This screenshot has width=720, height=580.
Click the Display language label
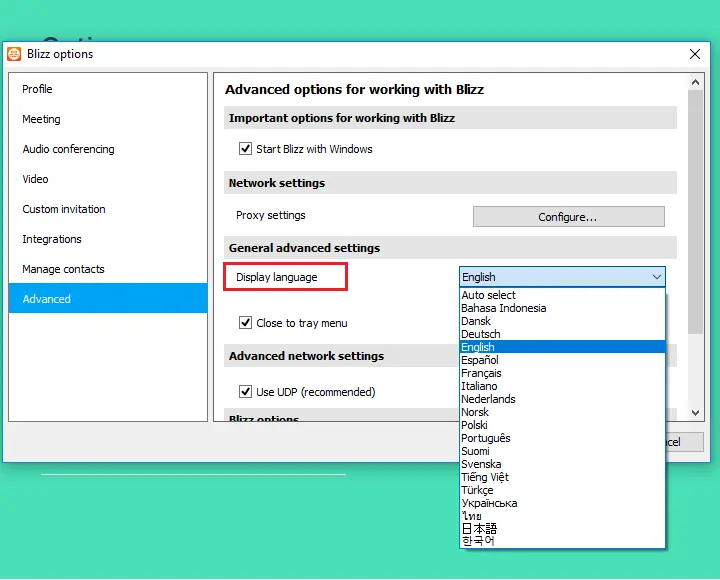[x=276, y=277]
